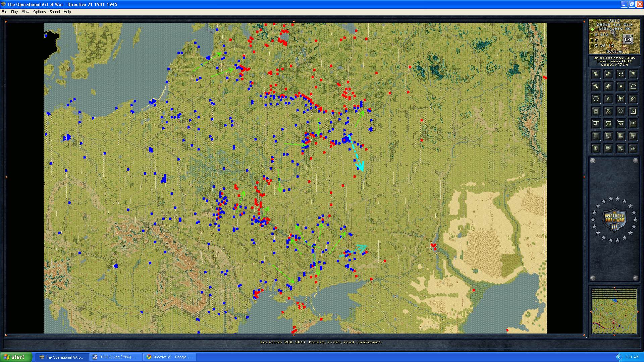Screen dimensions: 644x362
Task: Toggle hex grid with hexagon button
Action: (596, 99)
